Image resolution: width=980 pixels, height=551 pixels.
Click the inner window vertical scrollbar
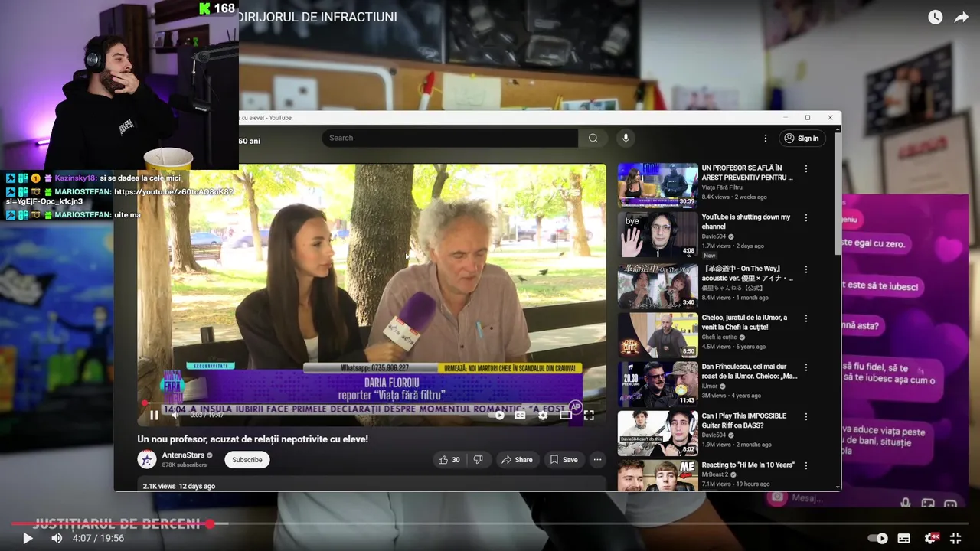[x=838, y=195]
